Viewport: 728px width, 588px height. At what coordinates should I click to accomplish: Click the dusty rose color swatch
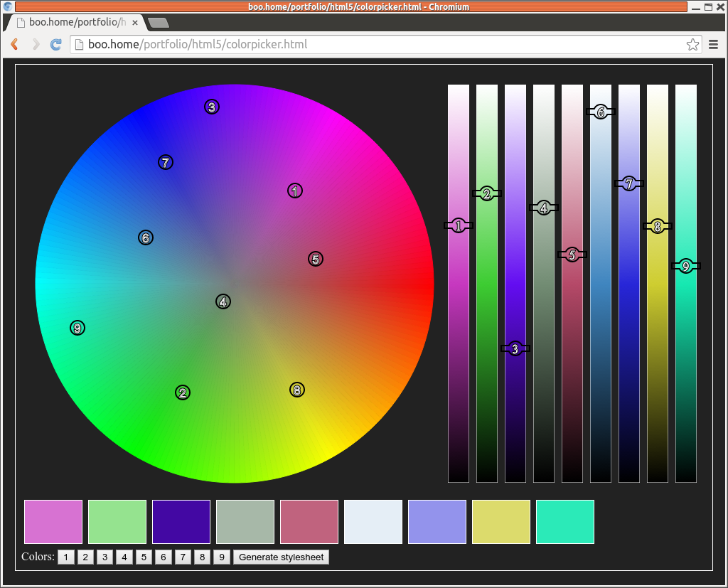pos(309,522)
